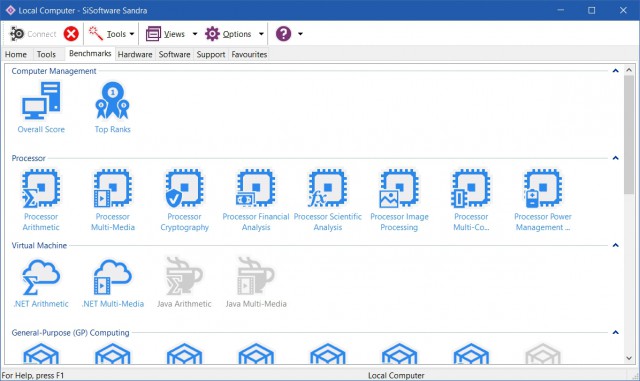
Task: Launch Processor Cryptography benchmark
Action: 184,200
